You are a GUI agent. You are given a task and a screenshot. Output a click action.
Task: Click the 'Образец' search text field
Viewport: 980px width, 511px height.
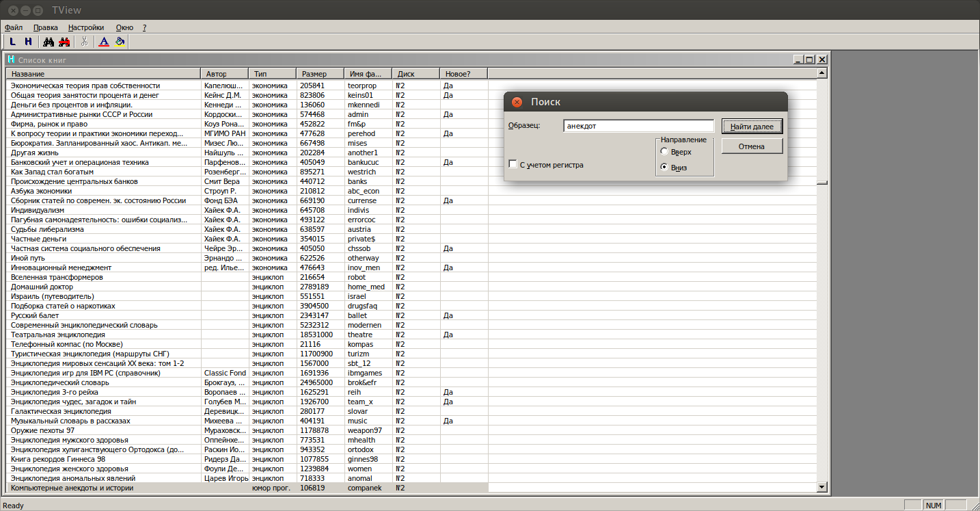click(x=638, y=126)
